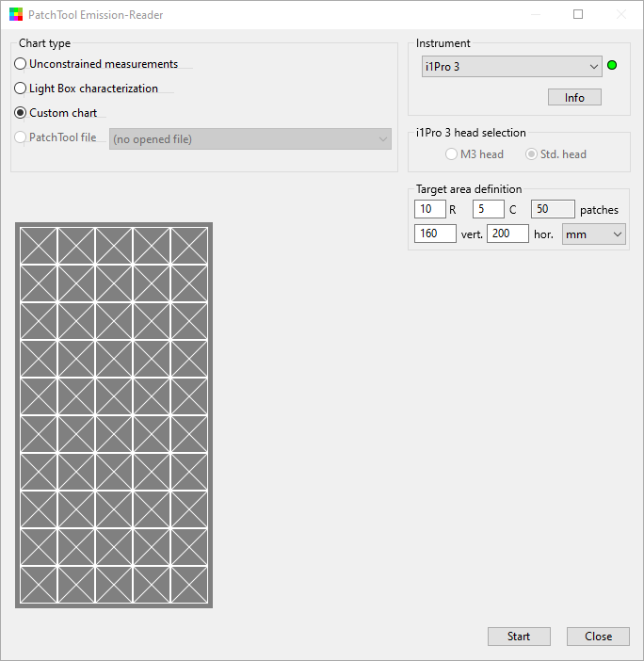Open the PatchTool file dropdown list
The width and height of the screenshot is (644, 661).
coord(250,139)
